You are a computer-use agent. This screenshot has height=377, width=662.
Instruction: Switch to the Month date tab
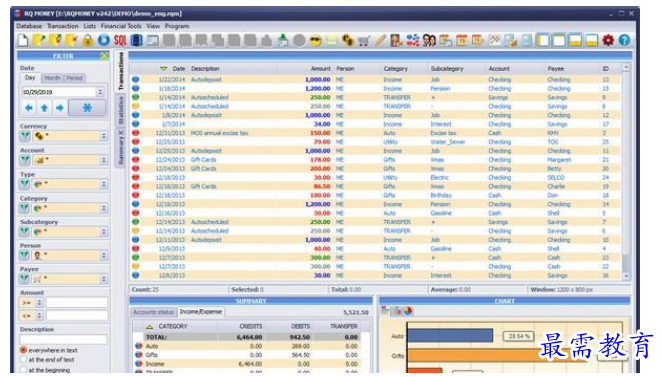coord(52,78)
